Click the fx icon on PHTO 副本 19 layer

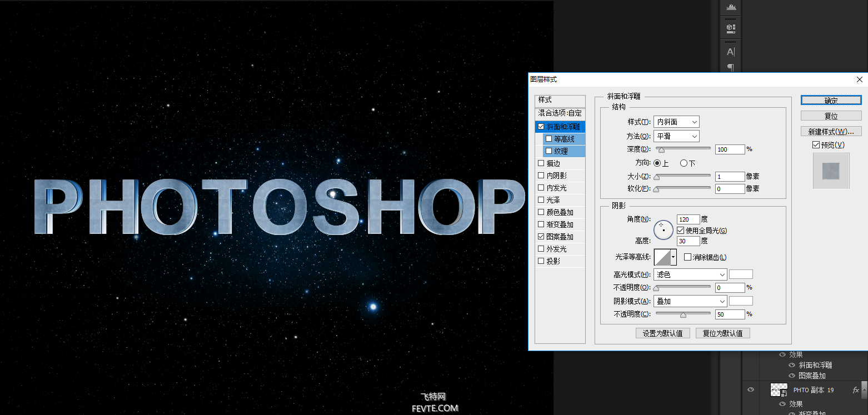click(x=855, y=390)
